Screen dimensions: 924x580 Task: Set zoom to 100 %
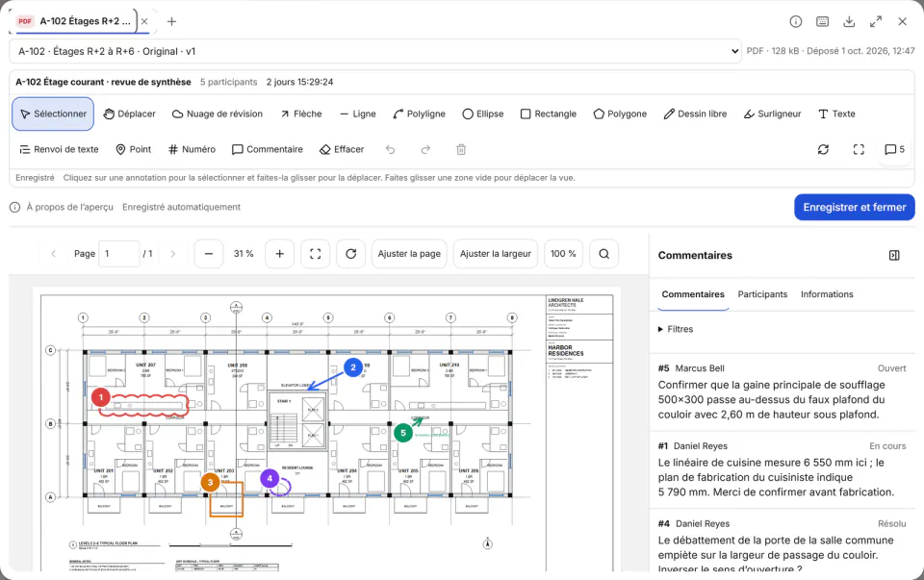point(563,254)
